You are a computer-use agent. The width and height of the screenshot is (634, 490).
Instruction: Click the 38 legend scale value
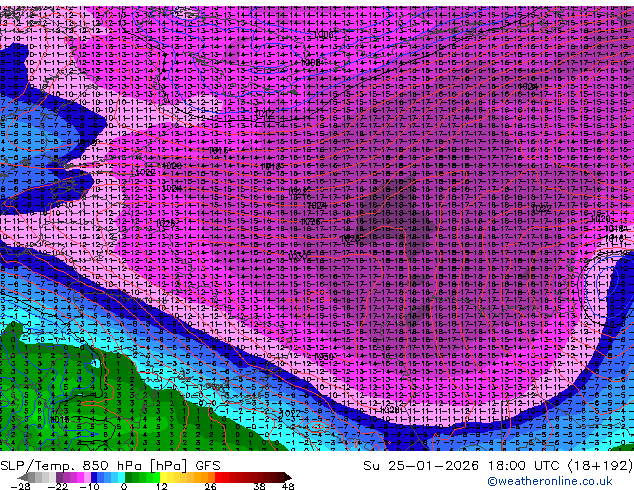pyautogui.click(x=260, y=486)
